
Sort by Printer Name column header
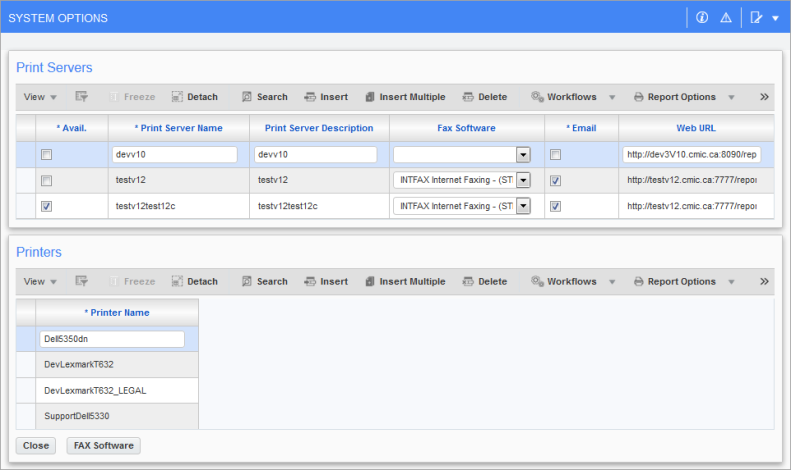coord(117,313)
